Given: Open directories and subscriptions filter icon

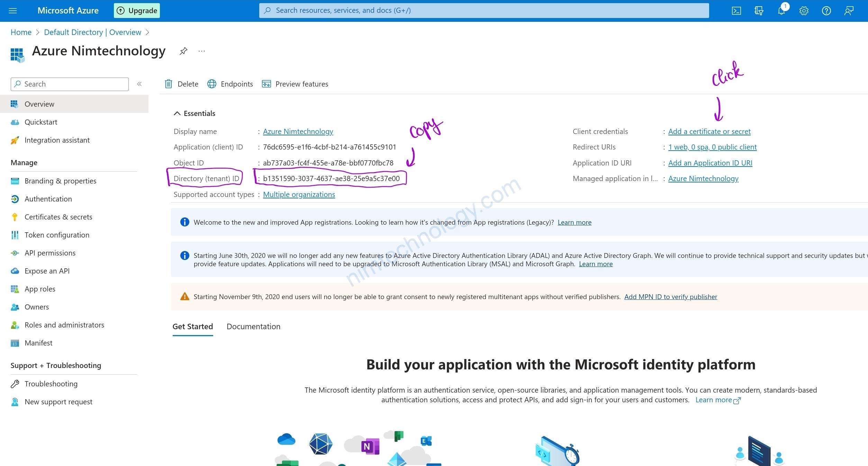Looking at the screenshot, I should pos(759,11).
